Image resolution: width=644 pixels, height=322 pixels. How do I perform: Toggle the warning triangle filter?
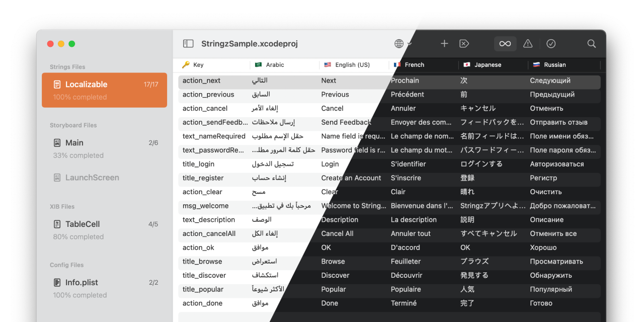(x=528, y=44)
